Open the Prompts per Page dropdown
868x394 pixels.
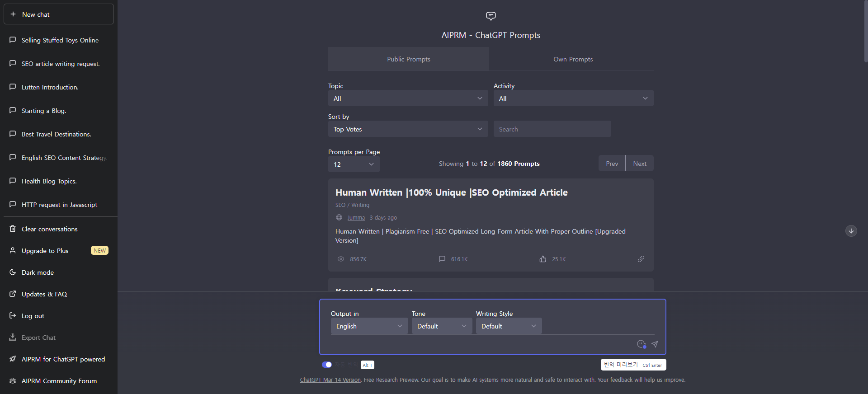point(354,164)
